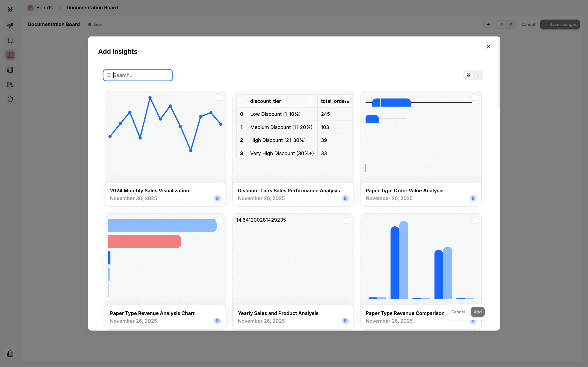Open the telescope Explore icon in sidebar
This screenshot has width=588, height=367.
pyautogui.click(x=10, y=25)
